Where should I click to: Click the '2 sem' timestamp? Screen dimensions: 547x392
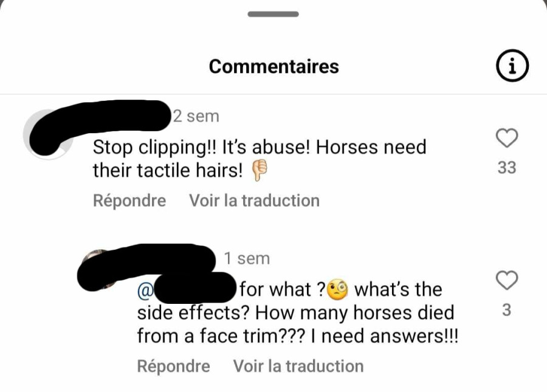click(x=196, y=116)
